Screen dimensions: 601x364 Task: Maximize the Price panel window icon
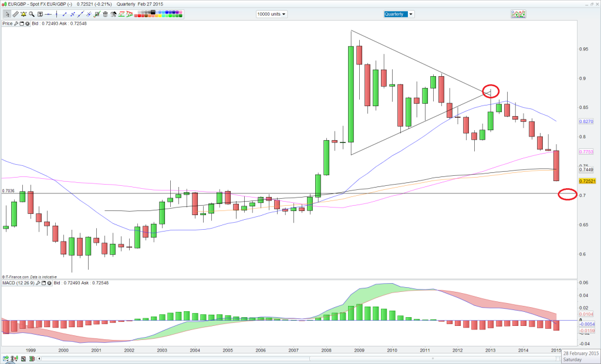tap(22, 23)
